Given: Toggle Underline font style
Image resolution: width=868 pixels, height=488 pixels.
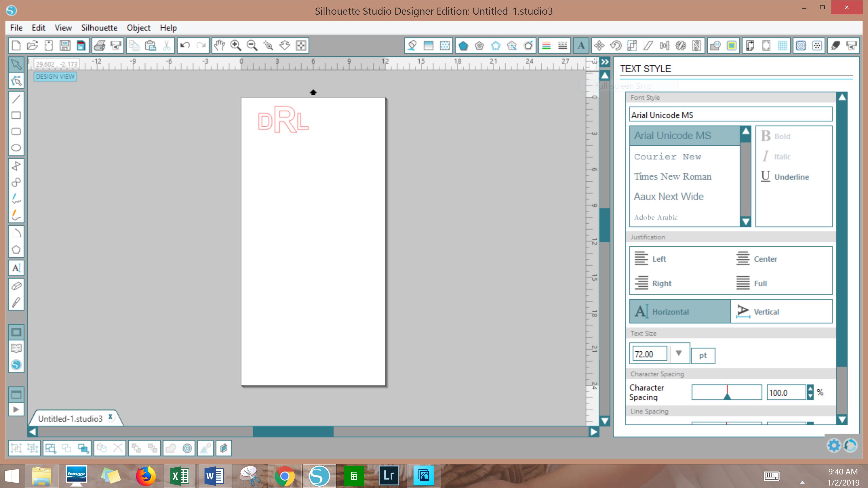Looking at the screenshot, I should pos(785,176).
